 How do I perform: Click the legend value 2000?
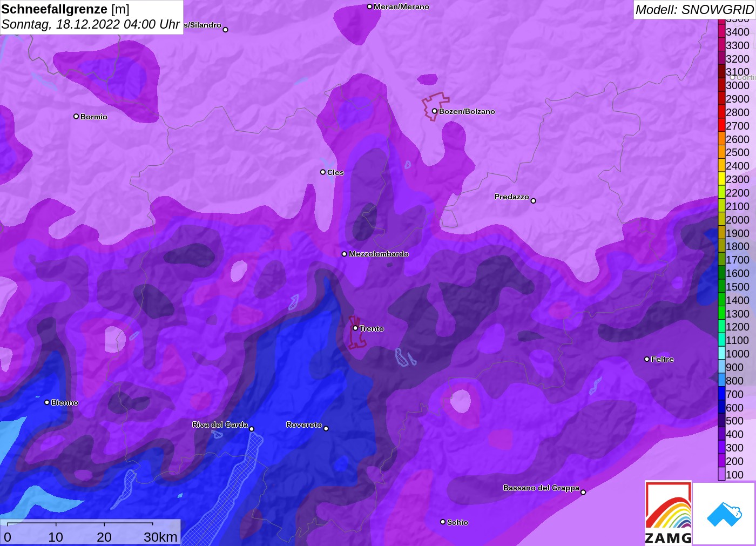[x=738, y=220]
